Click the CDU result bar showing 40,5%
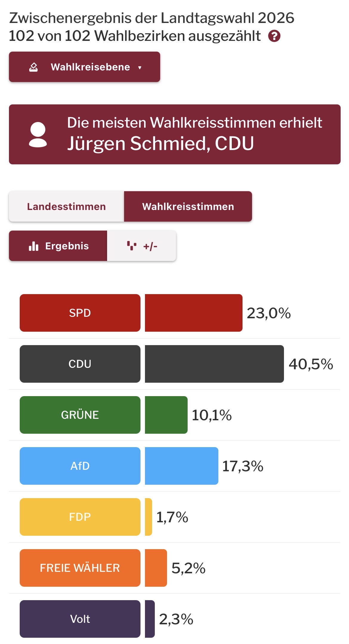Image resolution: width=349 pixels, height=644 pixels. pyautogui.click(x=214, y=364)
